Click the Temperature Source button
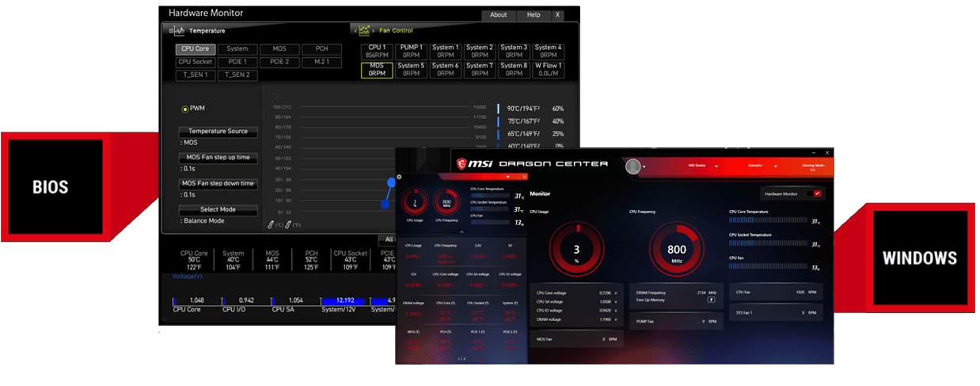The image size is (980, 386). point(218,132)
